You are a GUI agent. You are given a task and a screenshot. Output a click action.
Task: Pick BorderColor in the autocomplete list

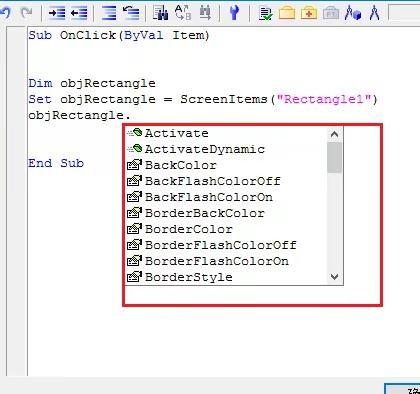coord(226,229)
